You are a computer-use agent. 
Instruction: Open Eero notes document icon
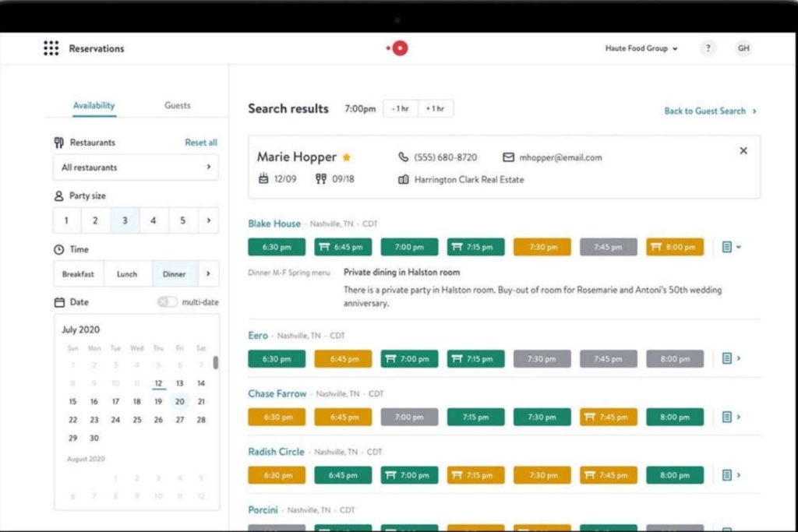click(727, 358)
